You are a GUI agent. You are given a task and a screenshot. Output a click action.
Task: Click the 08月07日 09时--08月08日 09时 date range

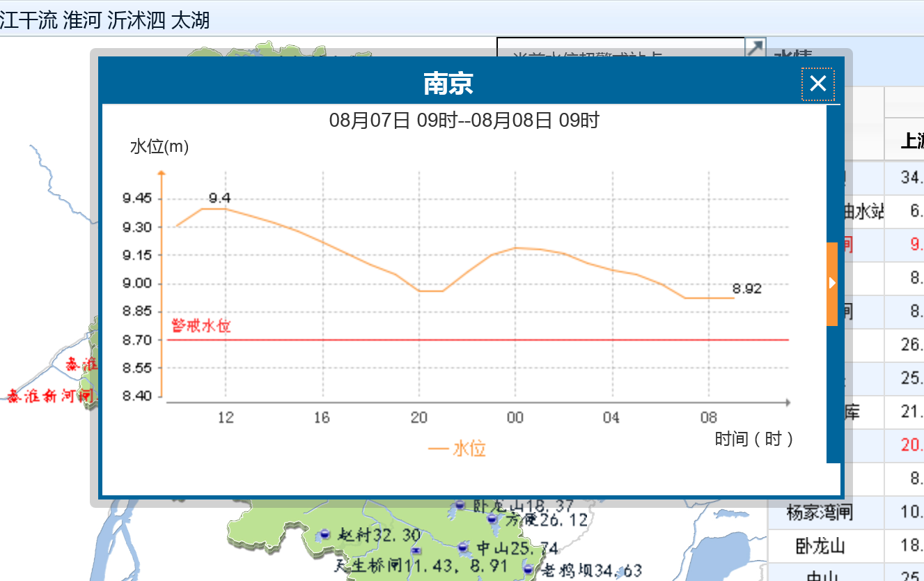tap(464, 121)
